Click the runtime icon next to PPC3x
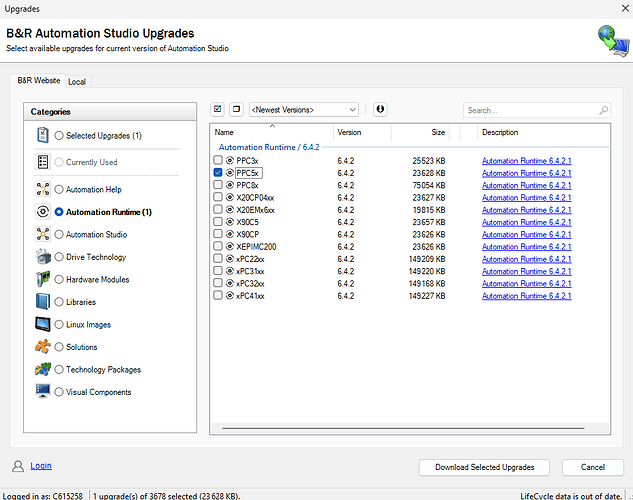Viewport: 633px width, 500px height. (x=230, y=161)
